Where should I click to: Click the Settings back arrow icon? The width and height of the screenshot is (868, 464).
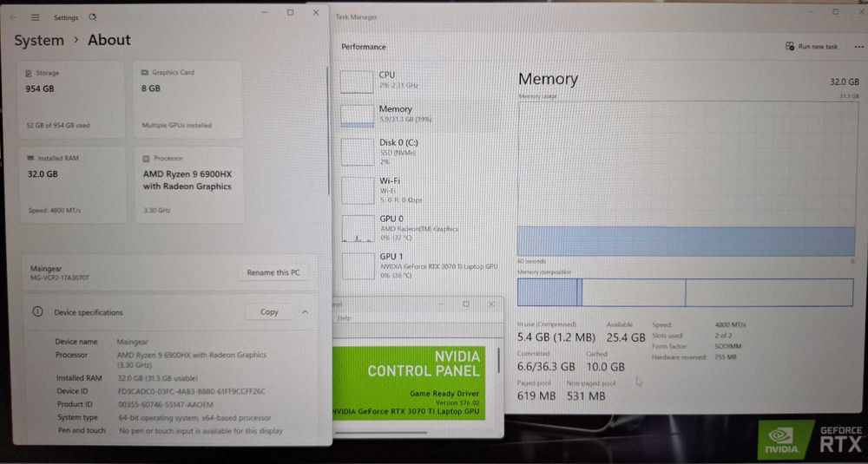14,17
